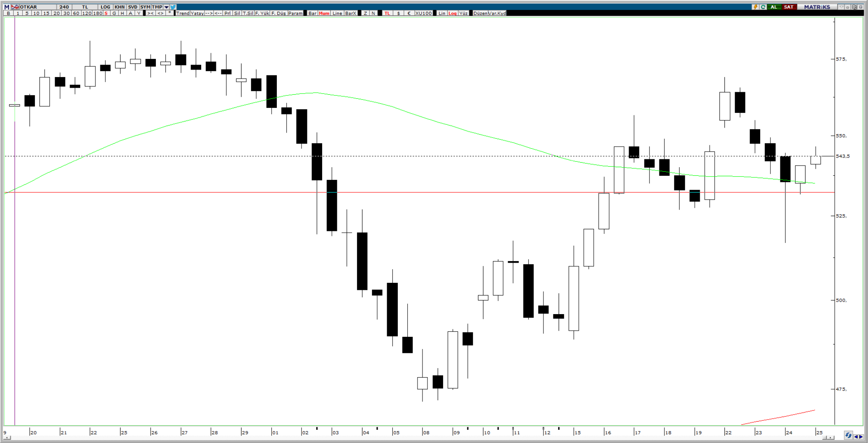Open the 240 period selector field
Viewport: 868px width, 443px height.
(64, 7)
